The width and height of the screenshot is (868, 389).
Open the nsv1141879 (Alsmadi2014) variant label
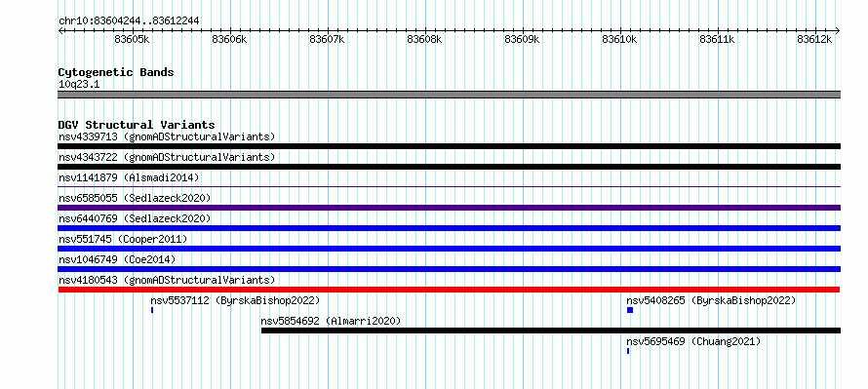tap(129, 177)
